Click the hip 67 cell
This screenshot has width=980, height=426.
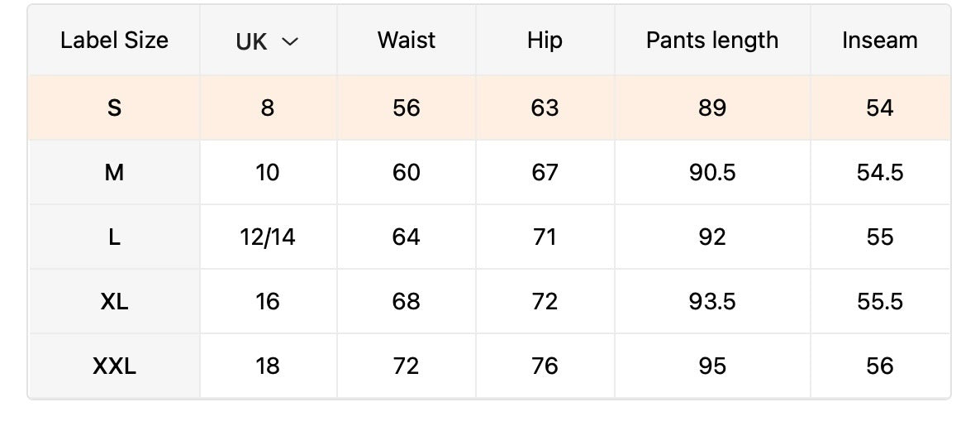(545, 173)
